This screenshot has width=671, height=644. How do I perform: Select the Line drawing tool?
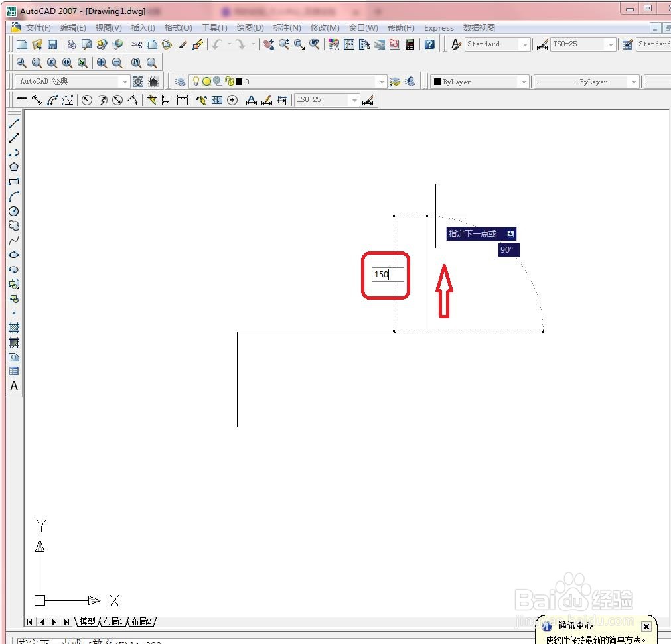[x=14, y=123]
